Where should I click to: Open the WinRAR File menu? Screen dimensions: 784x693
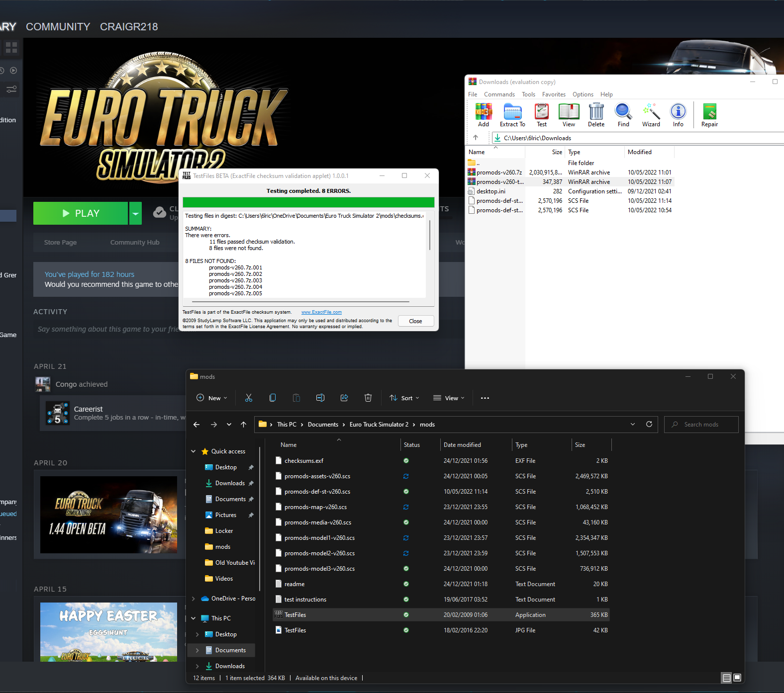[x=473, y=94]
